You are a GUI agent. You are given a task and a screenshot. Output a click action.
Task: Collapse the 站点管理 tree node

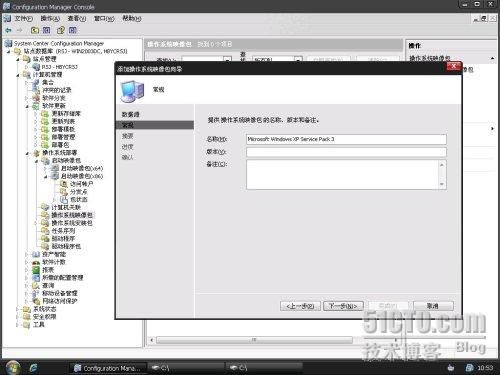[18, 59]
